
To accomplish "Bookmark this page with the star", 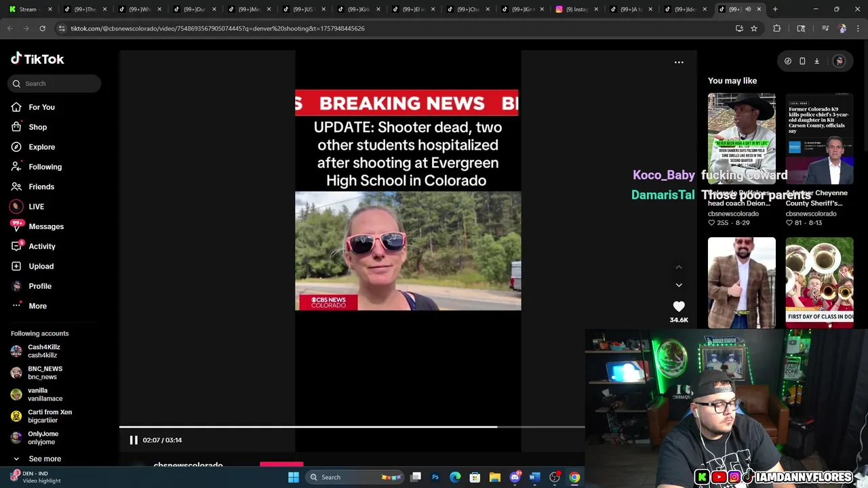I will (x=753, y=28).
